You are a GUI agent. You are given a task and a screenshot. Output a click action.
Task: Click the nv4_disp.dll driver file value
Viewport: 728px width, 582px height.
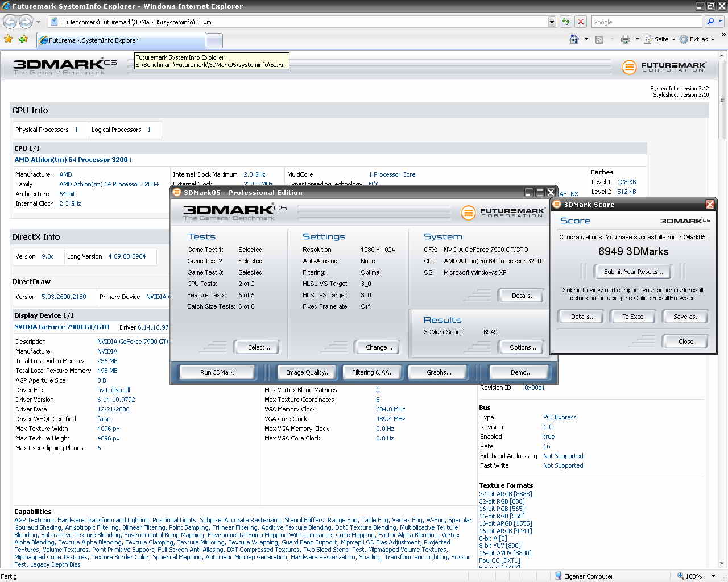point(113,390)
